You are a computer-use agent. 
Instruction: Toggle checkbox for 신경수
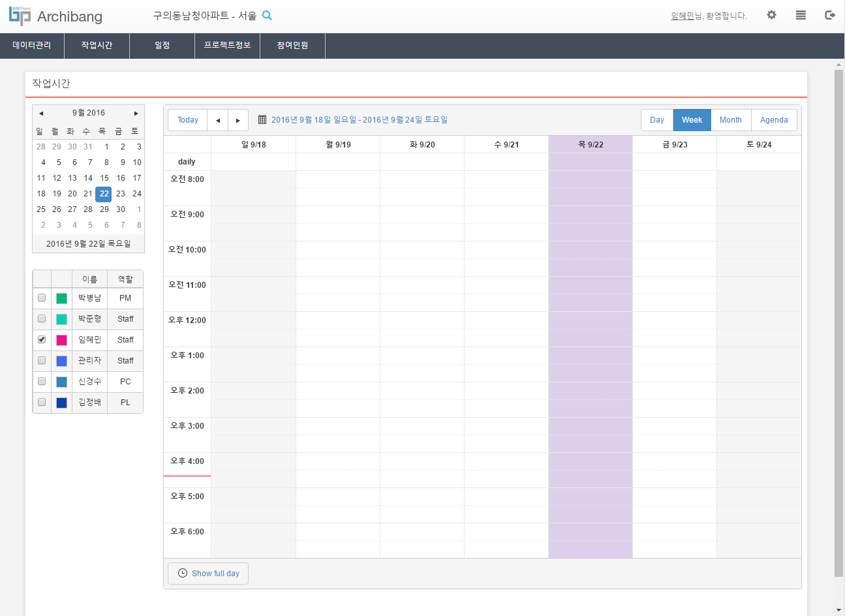(42, 381)
